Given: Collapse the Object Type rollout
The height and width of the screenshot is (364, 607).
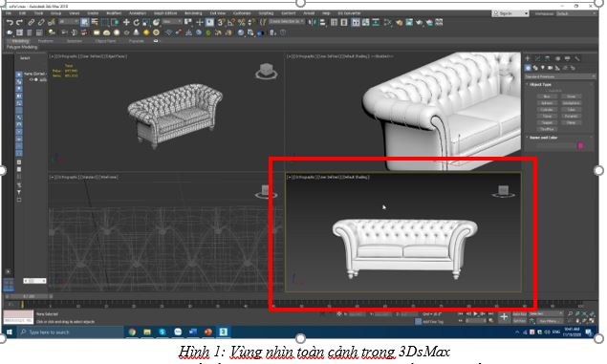Looking at the screenshot, I should click(x=540, y=84).
